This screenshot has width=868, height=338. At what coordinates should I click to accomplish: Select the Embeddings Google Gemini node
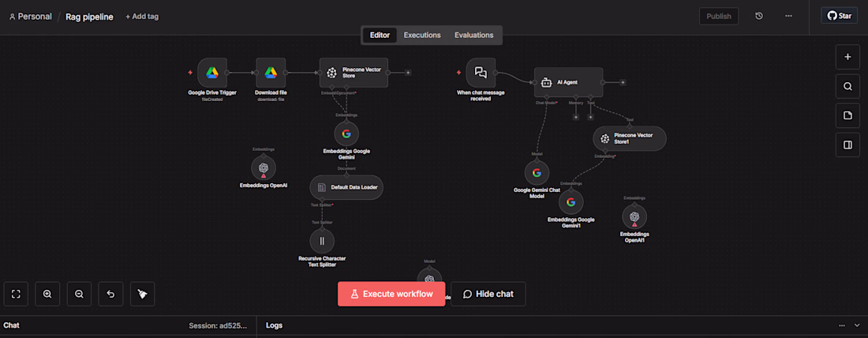coord(346,133)
